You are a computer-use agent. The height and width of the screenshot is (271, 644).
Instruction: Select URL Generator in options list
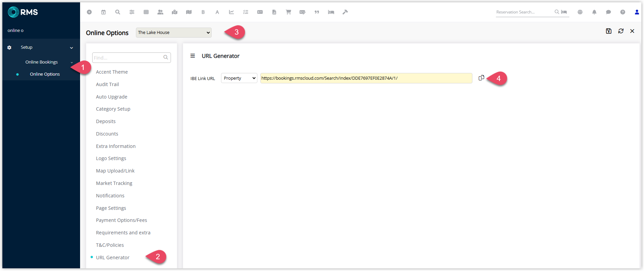point(112,258)
